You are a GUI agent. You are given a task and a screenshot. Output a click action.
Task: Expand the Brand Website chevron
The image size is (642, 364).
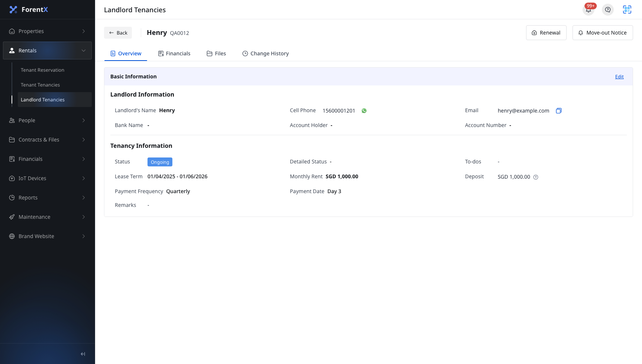84,236
